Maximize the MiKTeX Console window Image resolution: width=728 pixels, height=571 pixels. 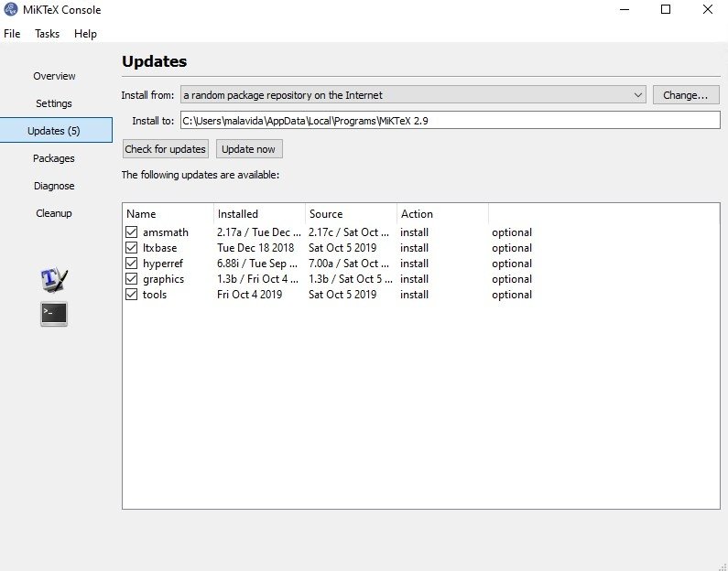666,9
